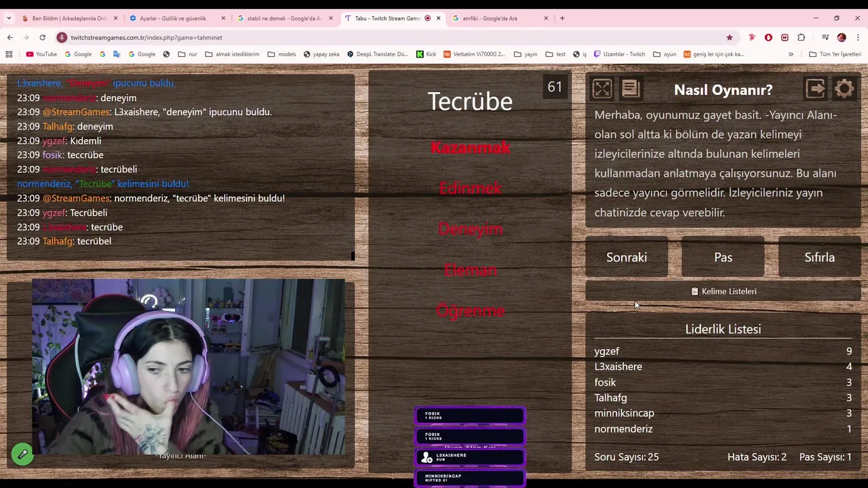Screen dimensions: 868x488
Task: Go back with browser back arrow
Action: point(9,37)
